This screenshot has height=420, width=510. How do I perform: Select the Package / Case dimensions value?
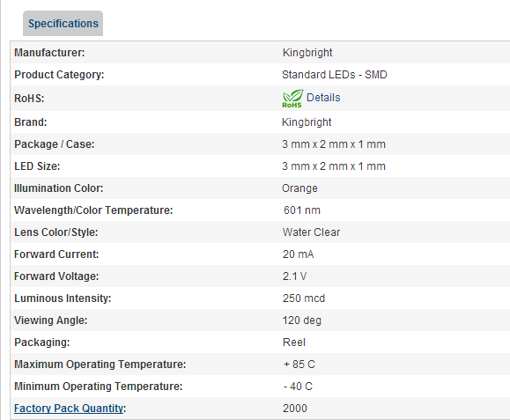click(334, 144)
